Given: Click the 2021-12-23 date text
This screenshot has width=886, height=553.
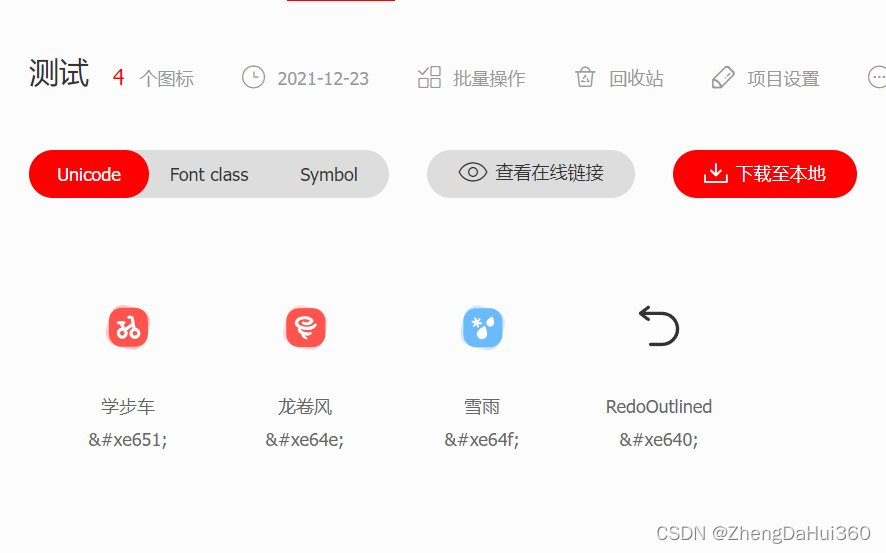Looking at the screenshot, I should (x=323, y=79).
